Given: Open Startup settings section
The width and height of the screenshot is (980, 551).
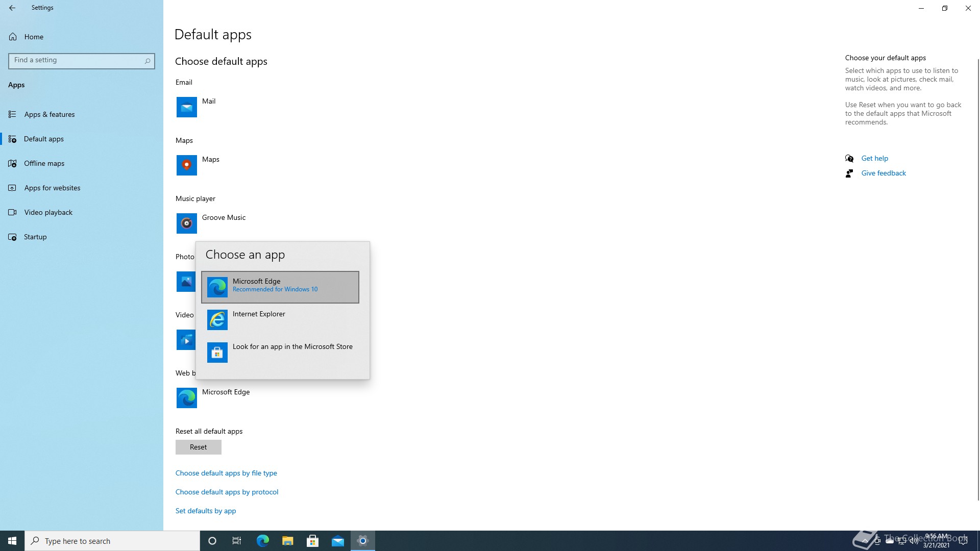Looking at the screenshot, I should (x=35, y=237).
